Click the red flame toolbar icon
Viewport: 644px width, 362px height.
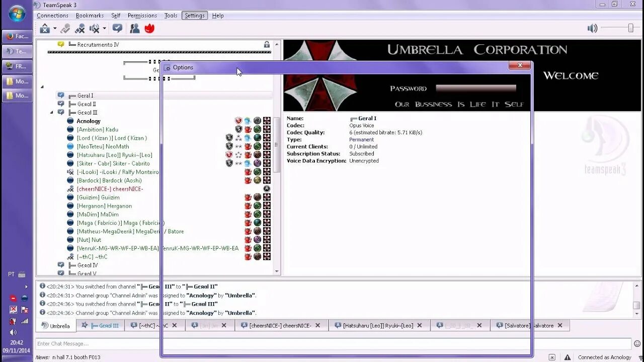click(149, 29)
